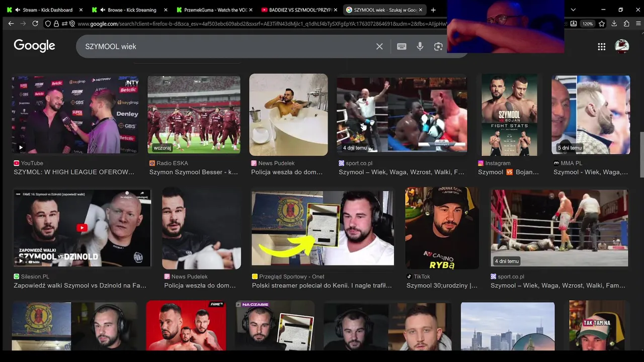Close the Stream - Kick Dashboard tab

coord(80,10)
